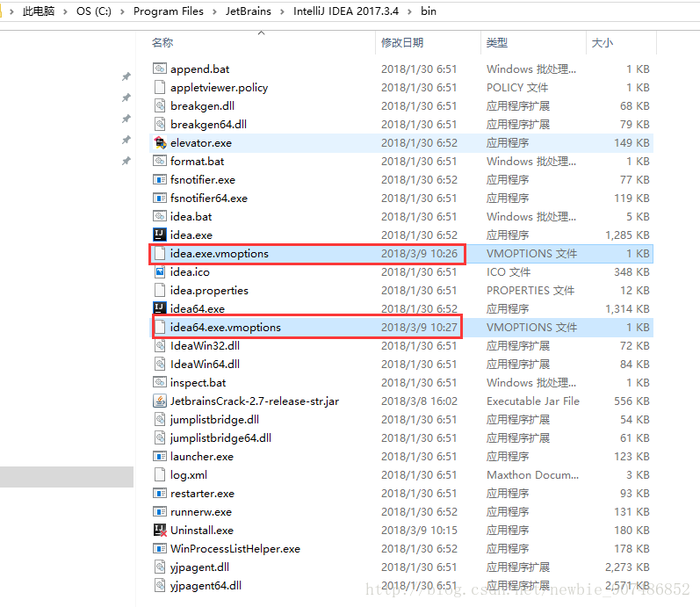Click the 1,314 KB size of idea64.exe
This screenshot has width=700, height=607.
[627, 308]
